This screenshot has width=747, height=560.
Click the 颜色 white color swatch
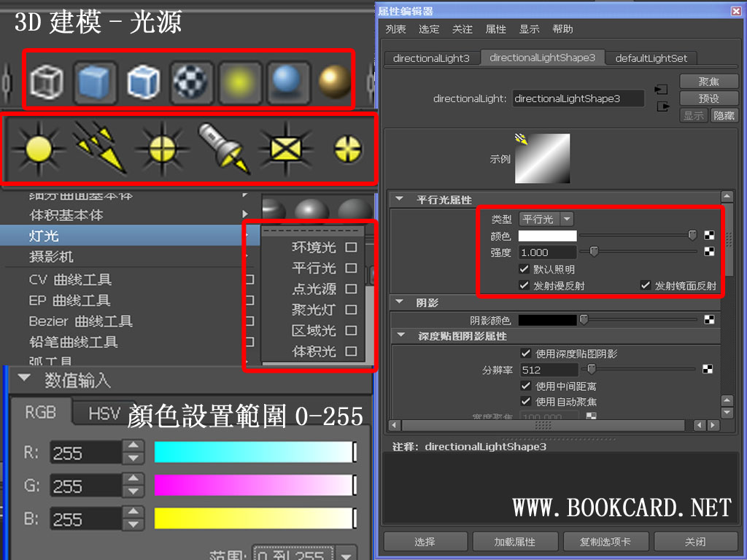click(547, 235)
